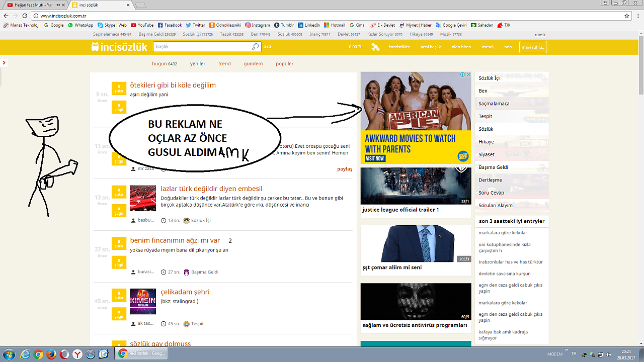Open the Facebook bookmark
Image resolution: width=644 pixels, height=362 pixels.
[x=170, y=25]
